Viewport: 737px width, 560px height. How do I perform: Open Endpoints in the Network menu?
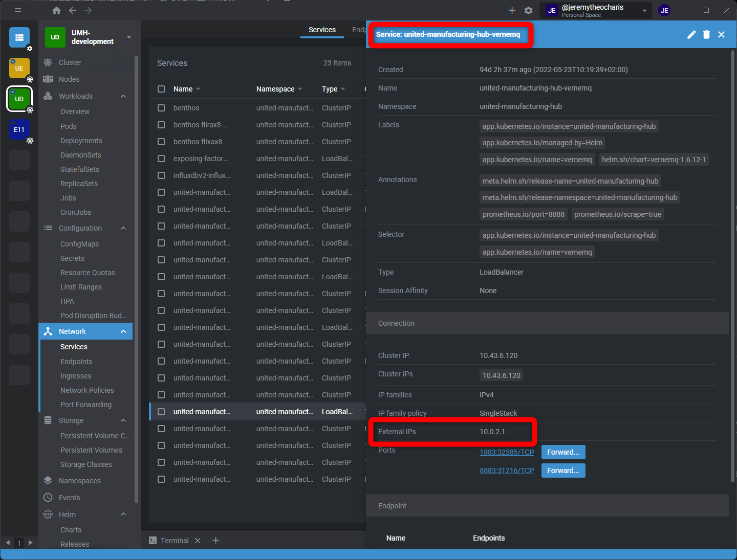76,362
